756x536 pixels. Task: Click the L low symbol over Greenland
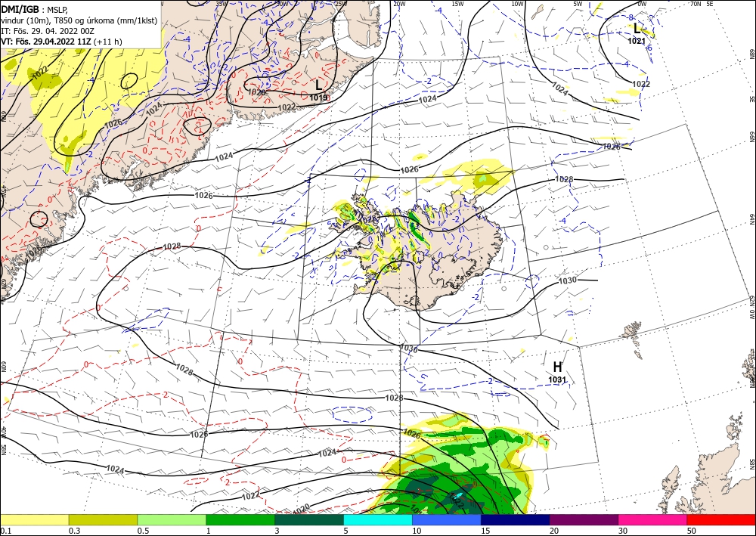pyautogui.click(x=319, y=85)
